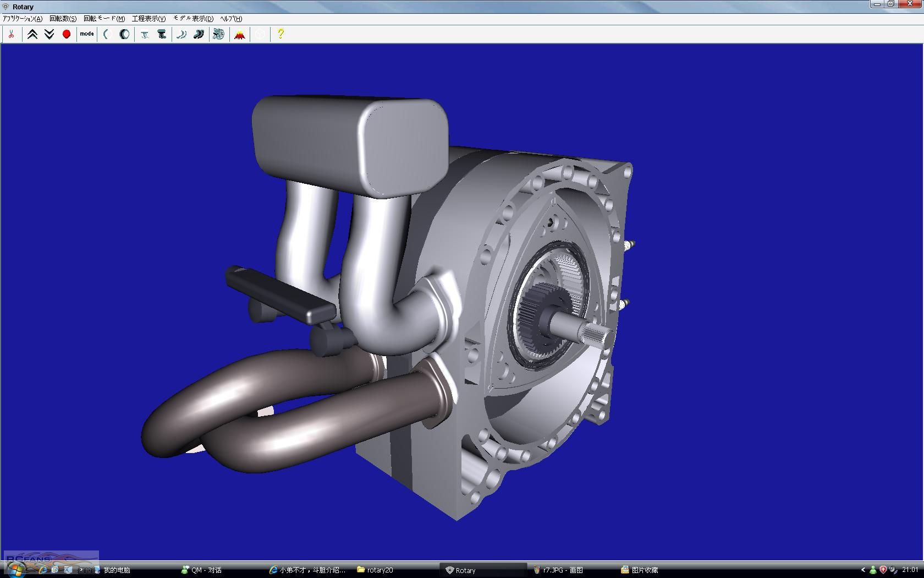
Task: Click the dark exhaust pipe icon
Action: coord(199,34)
